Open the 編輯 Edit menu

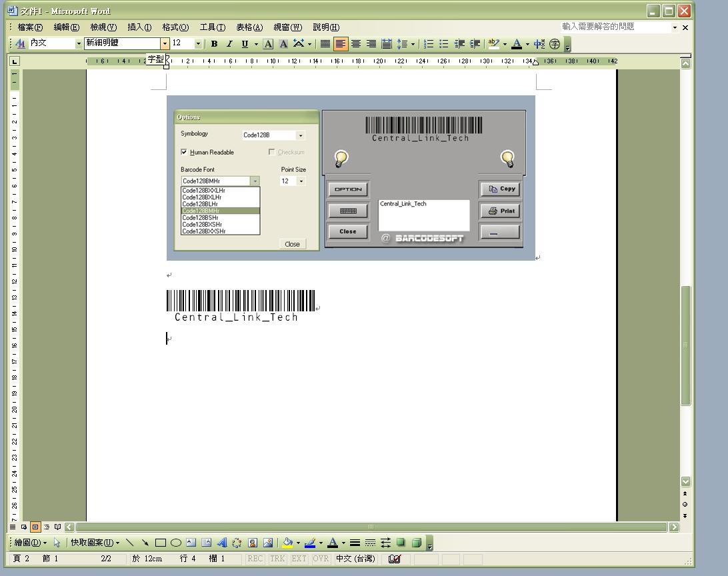67,27
